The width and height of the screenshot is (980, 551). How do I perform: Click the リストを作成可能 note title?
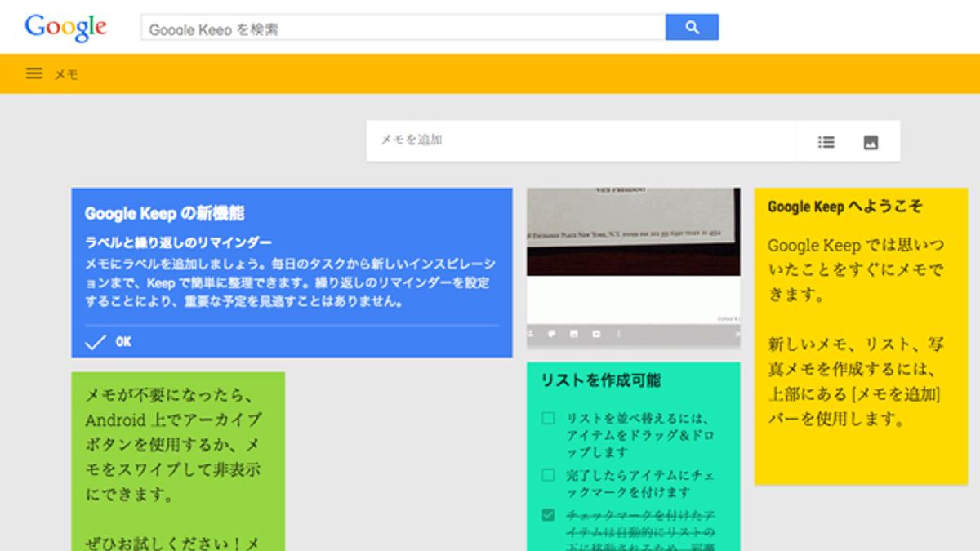pos(601,380)
